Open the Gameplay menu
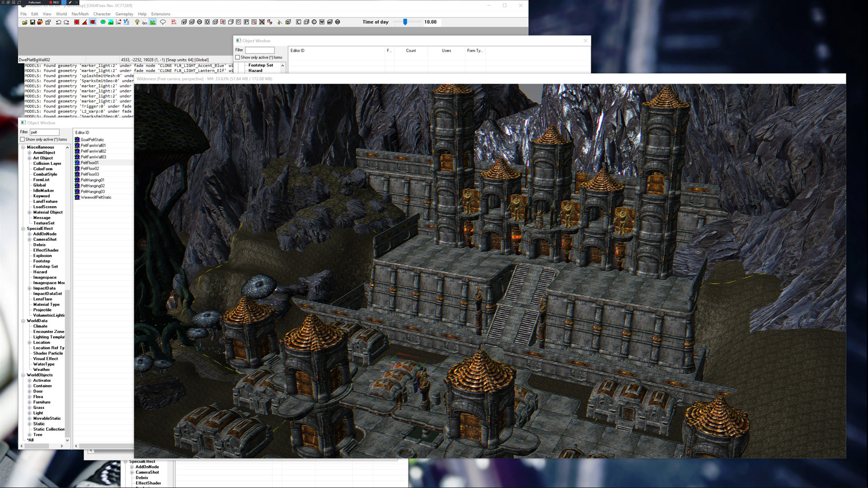 124,14
